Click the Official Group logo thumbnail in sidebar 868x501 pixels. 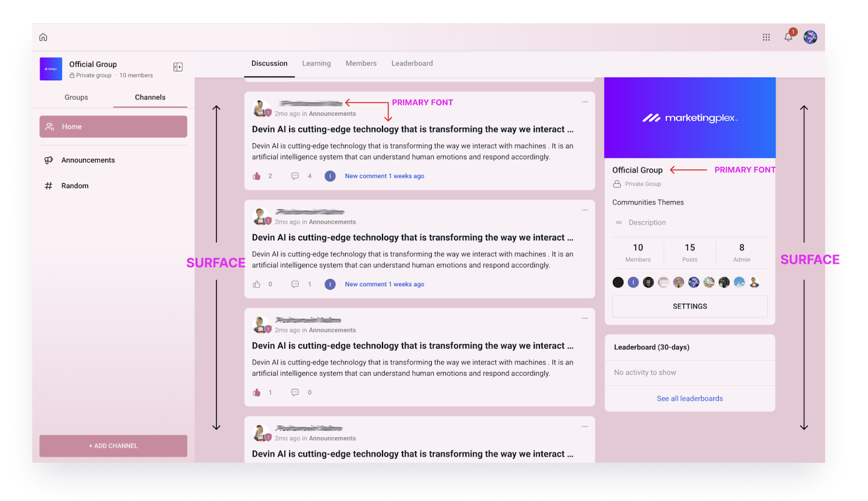click(x=51, y=69)
